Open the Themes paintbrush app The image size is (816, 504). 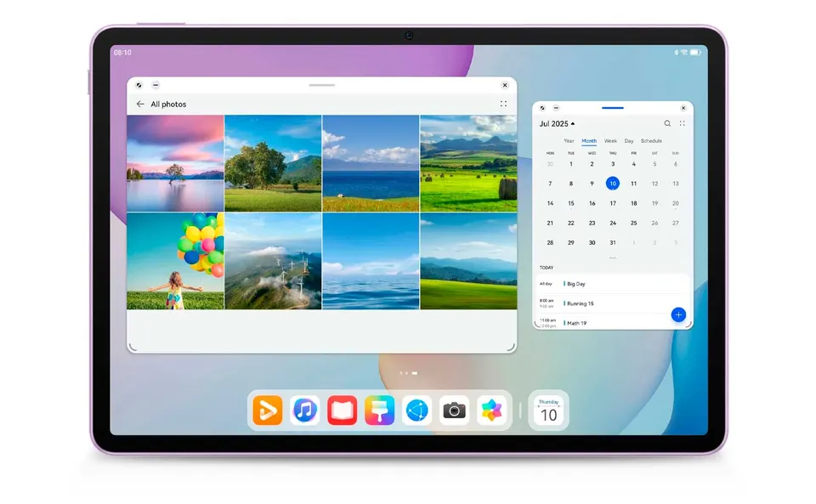(x=380, y=411)
